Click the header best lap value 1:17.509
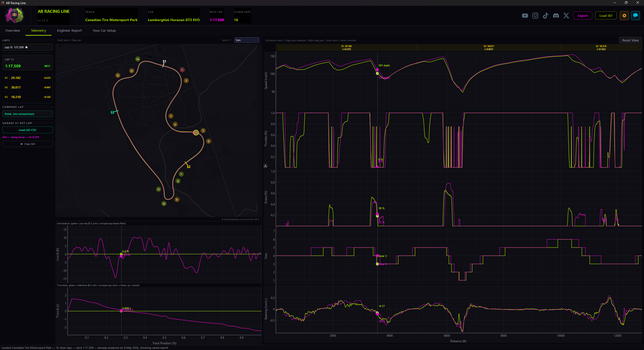Viewport: 644px width, 350px height. pos(217,20)
